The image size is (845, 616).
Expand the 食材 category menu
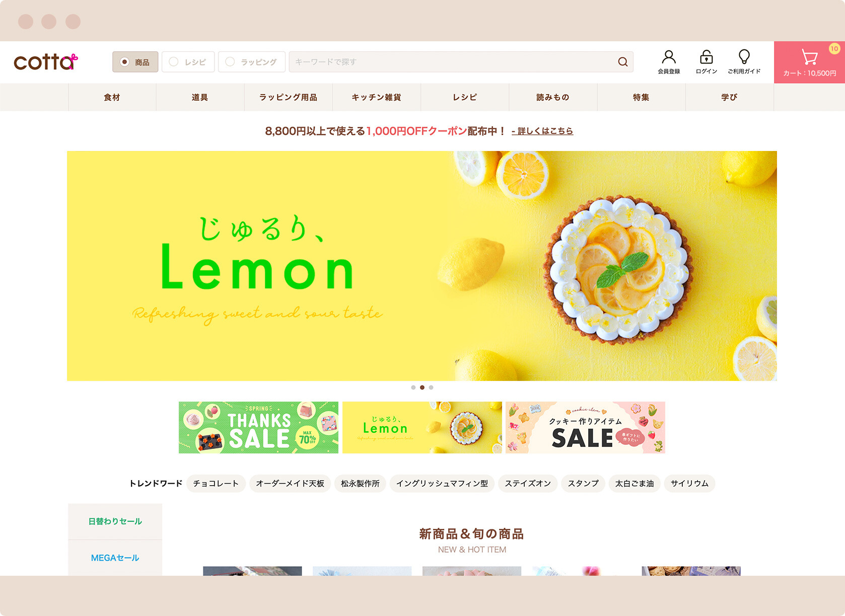[112, 97]
